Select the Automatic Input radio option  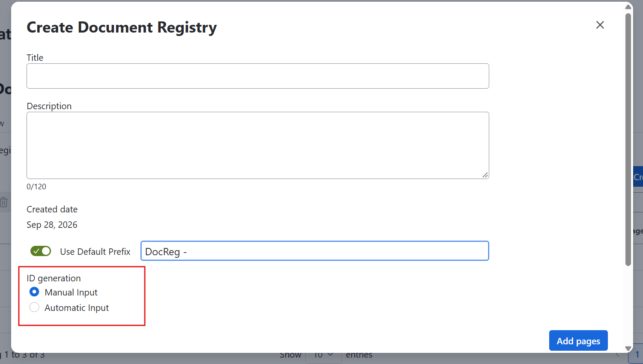click(x=34, y=307)
